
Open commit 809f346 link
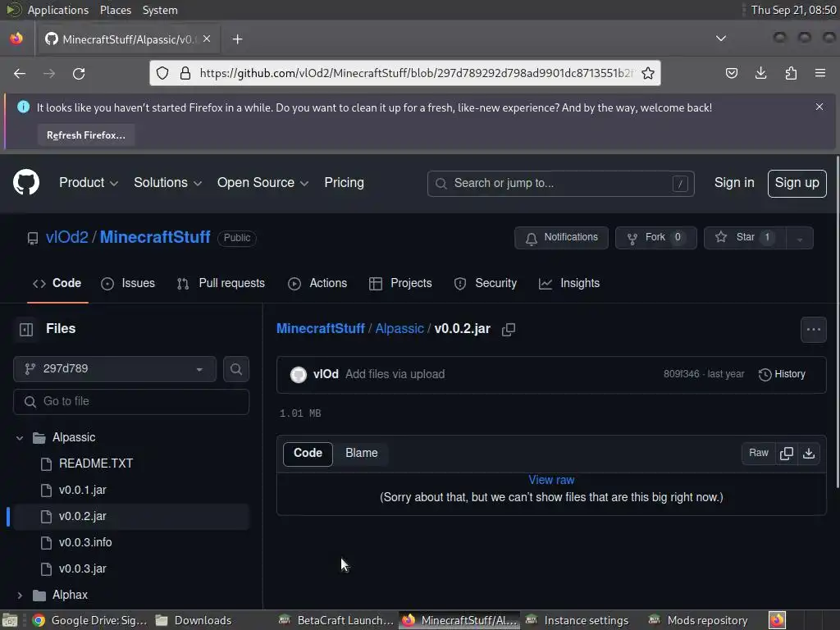pos(682,374)
